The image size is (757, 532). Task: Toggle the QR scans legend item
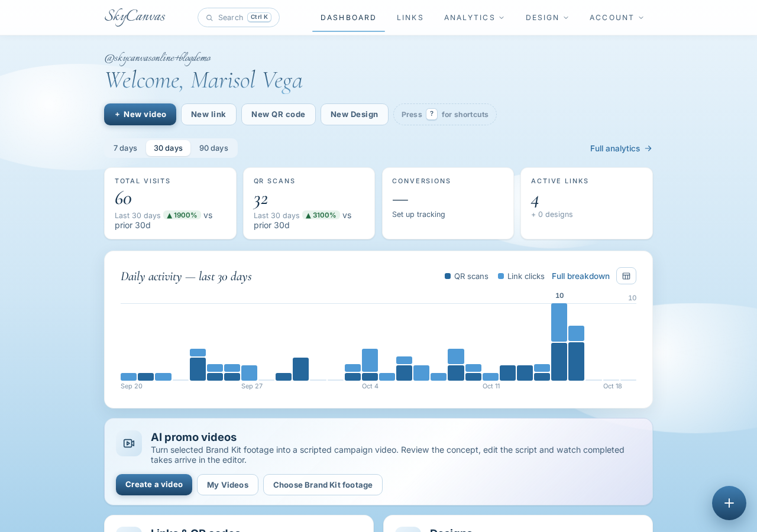pyautogui.click(x=467, y=276)
